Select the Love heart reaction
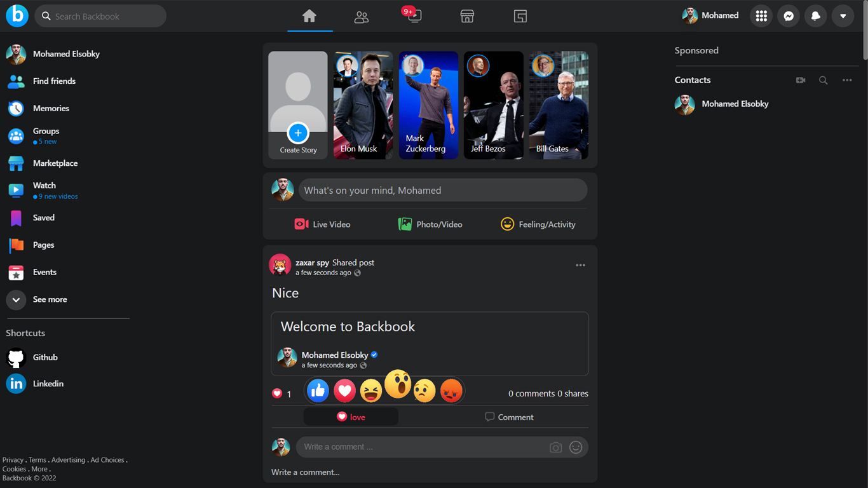The width and height of the screenshot is (868, 488). click(344, 391)
